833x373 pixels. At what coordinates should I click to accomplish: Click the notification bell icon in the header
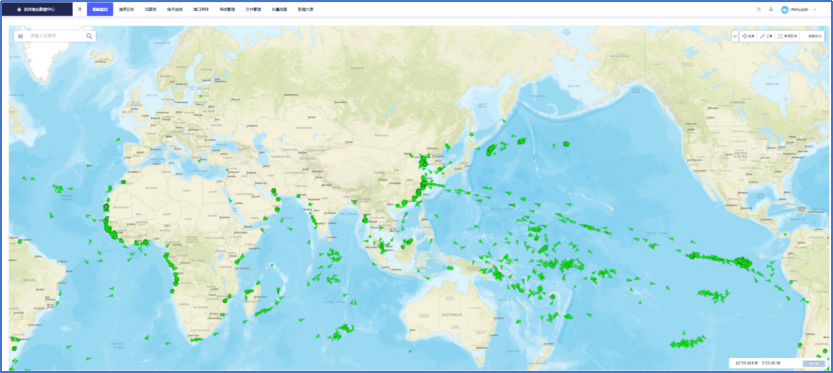coord(771,9)
